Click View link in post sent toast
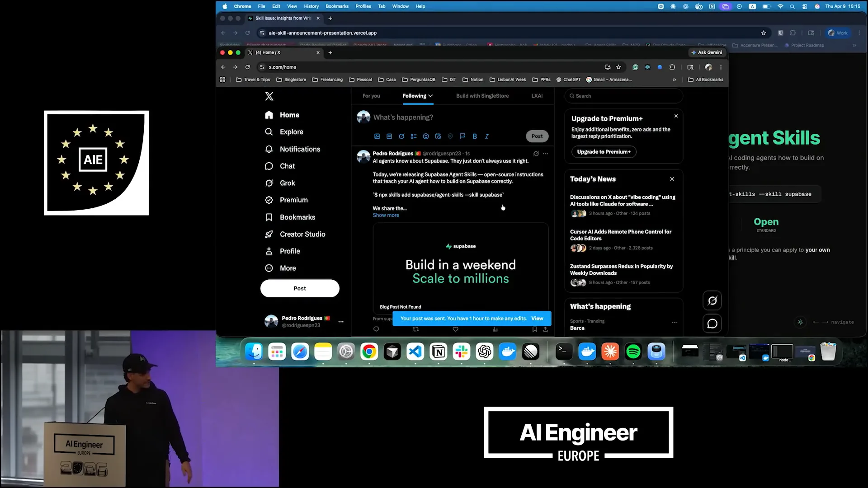 (x=537, y=319)
